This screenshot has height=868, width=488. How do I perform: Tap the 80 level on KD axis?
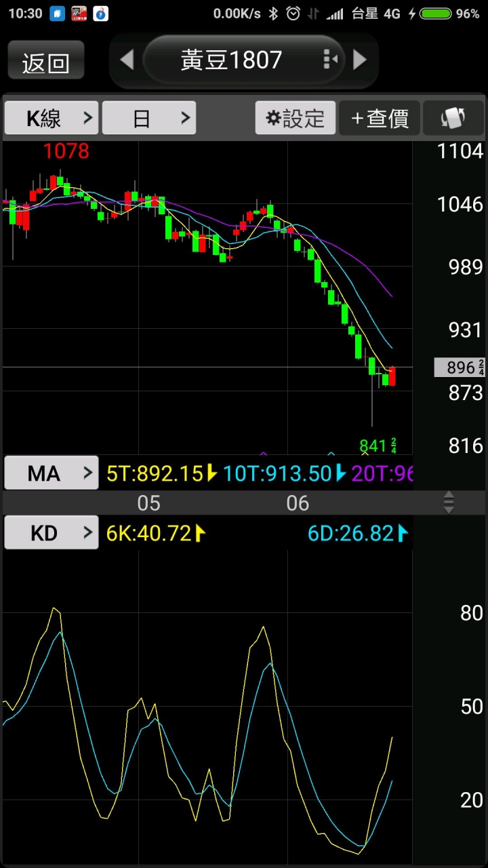click(x=472, y=613)
